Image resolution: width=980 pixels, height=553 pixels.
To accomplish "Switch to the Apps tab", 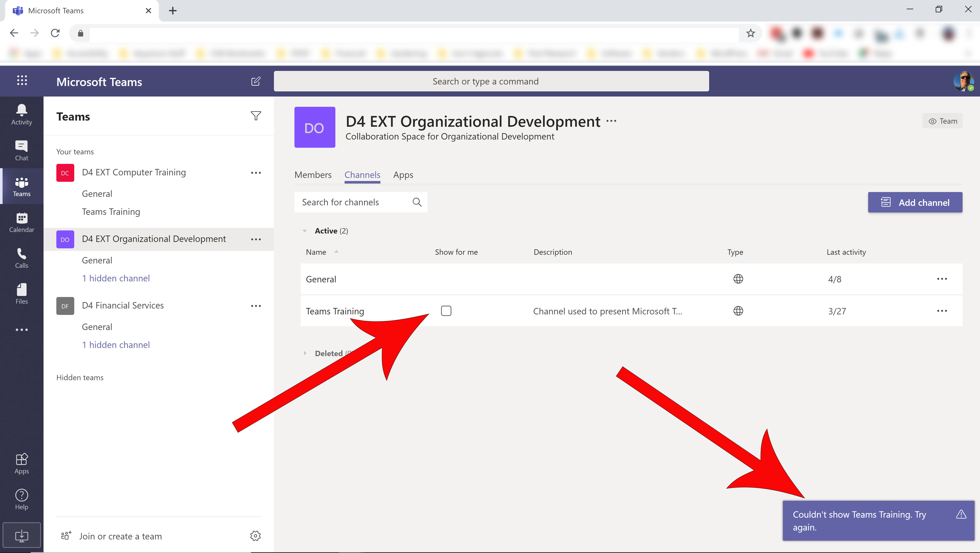I will coord(403,175).
